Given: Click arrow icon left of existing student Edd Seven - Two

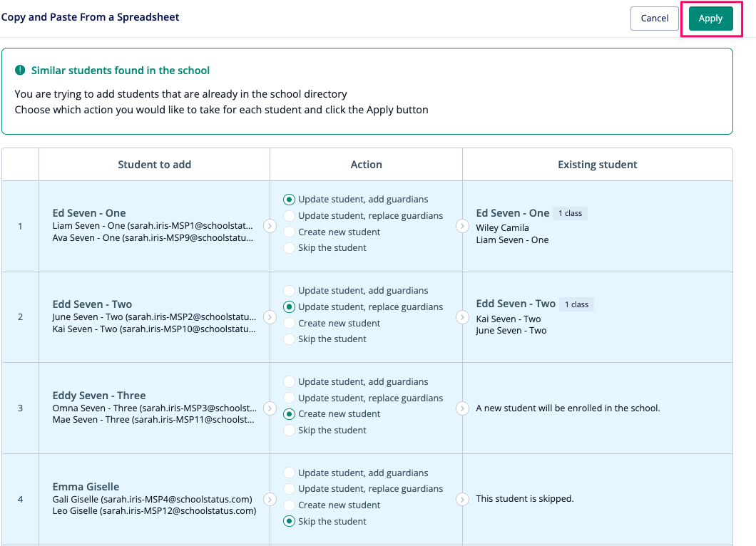Looking at the screenshot, I should click(462, 317).
